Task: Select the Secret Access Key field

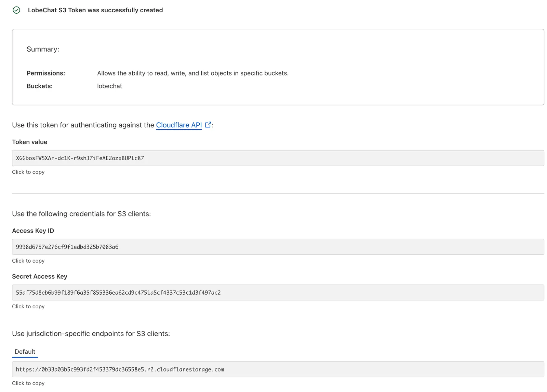Action: click(x=278, y=293)
